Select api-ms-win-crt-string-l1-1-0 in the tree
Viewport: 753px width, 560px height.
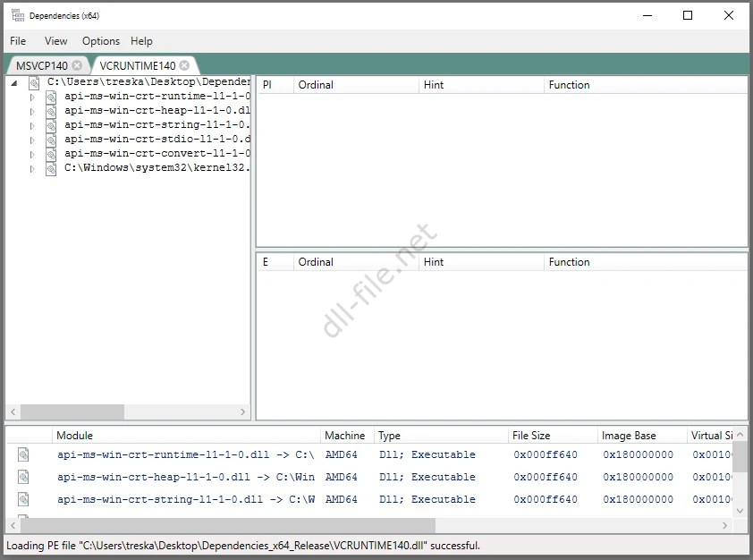click(x=157, y=125)
